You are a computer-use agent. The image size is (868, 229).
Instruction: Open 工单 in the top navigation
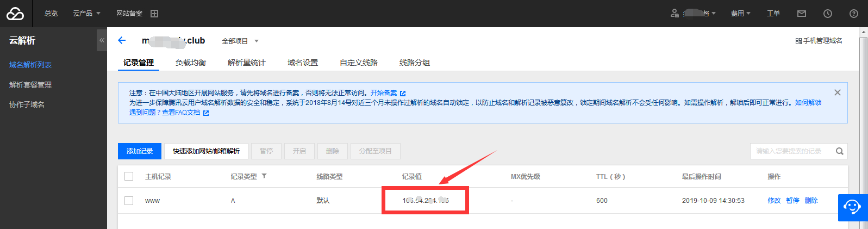tap(773, 14)
